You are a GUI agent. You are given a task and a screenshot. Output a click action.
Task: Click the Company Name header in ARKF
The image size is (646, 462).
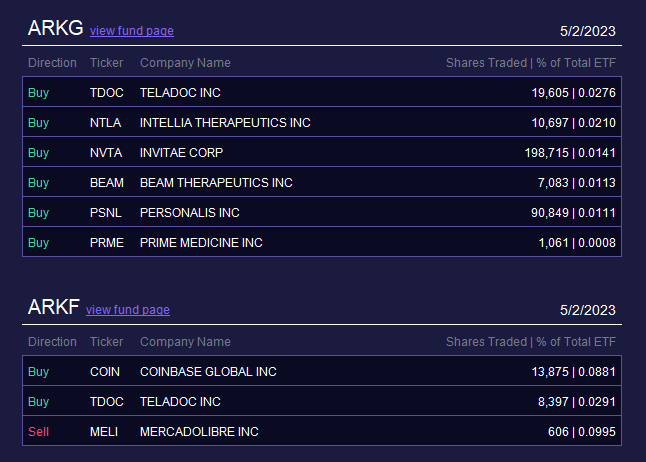(x=185, y=342)
